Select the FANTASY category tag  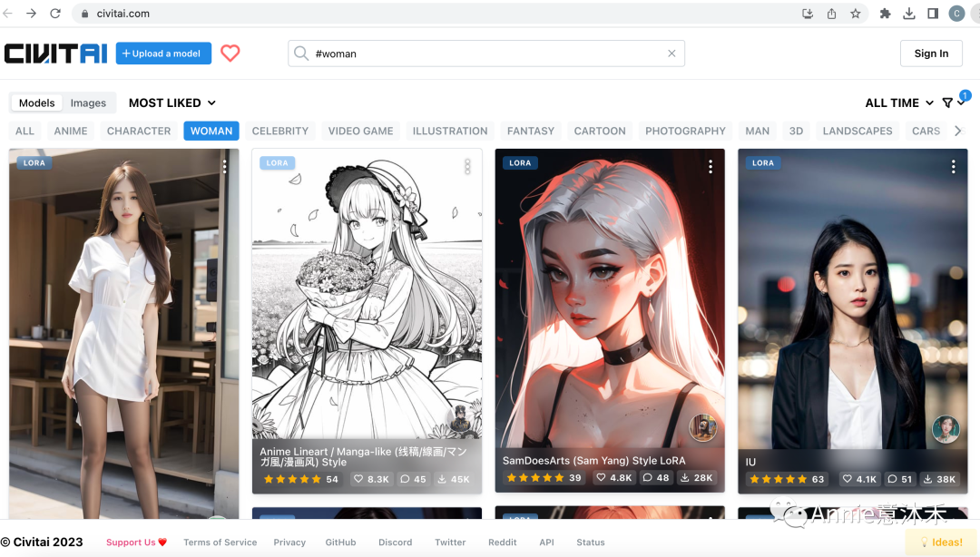coord(531,131)
